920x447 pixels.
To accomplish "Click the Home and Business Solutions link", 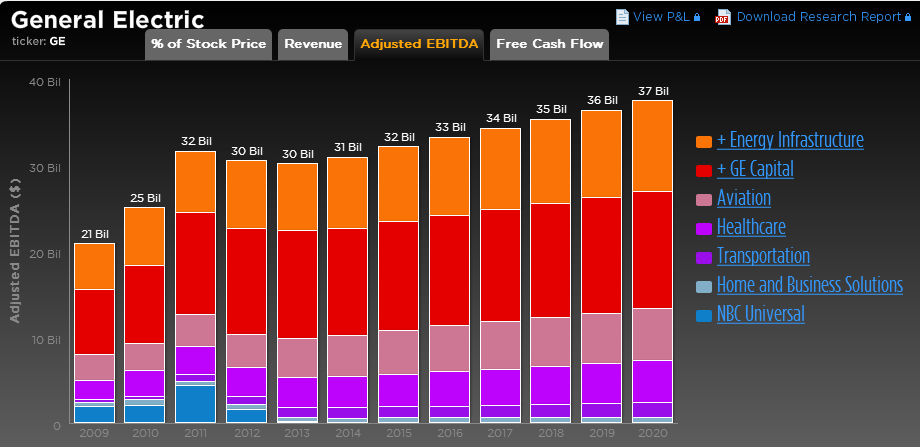I will tap(809, 285).
